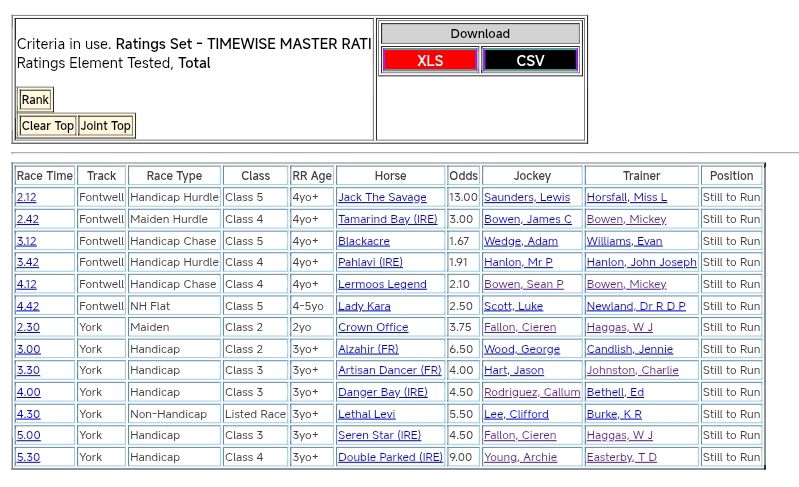Select horse Tamarind Bay (IRE)
This screenshot has height=487, width=799.
(387, 220)
